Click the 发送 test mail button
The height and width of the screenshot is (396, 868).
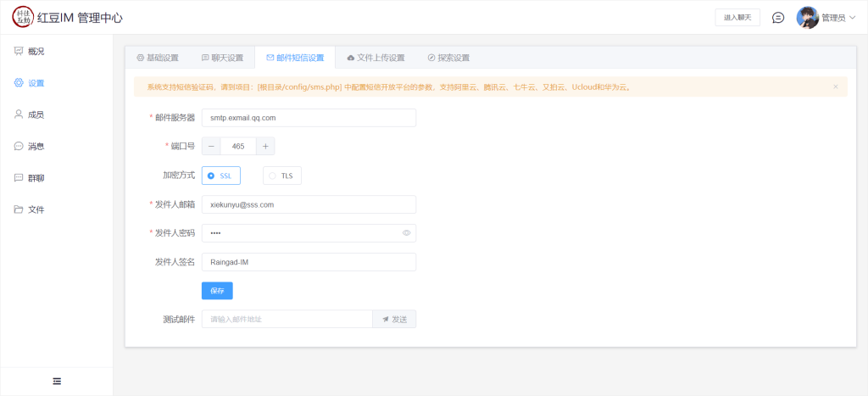click(394, 319)
